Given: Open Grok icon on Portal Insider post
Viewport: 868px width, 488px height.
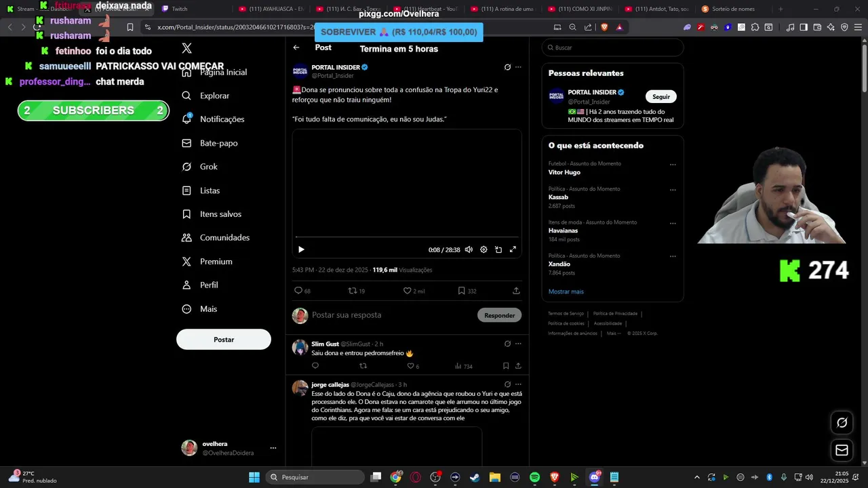Looking at the screenshot, I should 507,67.
